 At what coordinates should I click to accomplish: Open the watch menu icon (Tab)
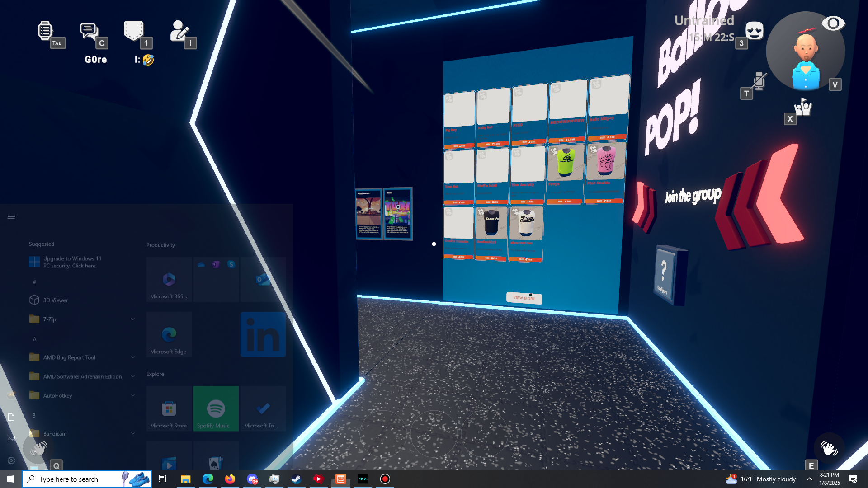(45, 31)
